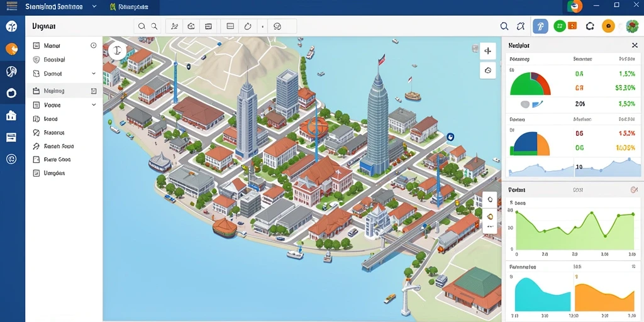Close the Nenizior side panel

(x=635, y=45)
